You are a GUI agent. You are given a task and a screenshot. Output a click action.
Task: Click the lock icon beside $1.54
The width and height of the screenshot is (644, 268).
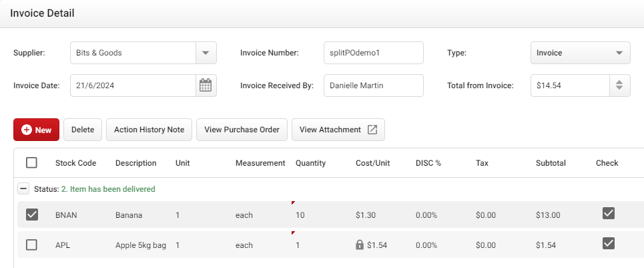pos(360,245)
